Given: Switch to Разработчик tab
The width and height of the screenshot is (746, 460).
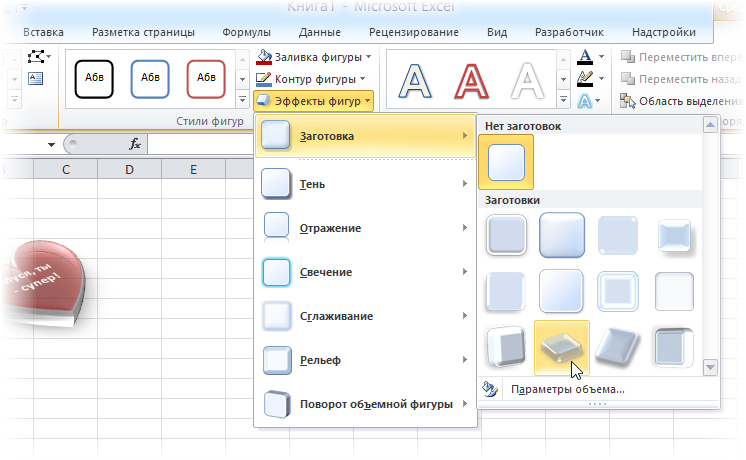Looking at the screenshot, I should click(x=569, y=32).
